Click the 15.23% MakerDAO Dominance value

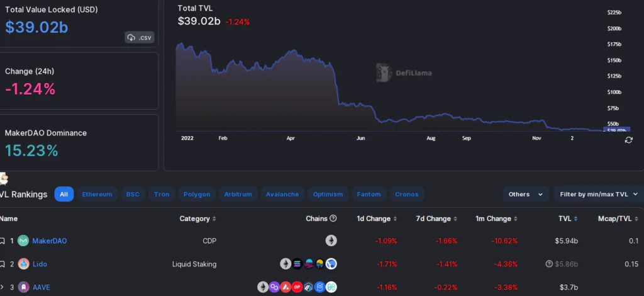coord(31,151)
